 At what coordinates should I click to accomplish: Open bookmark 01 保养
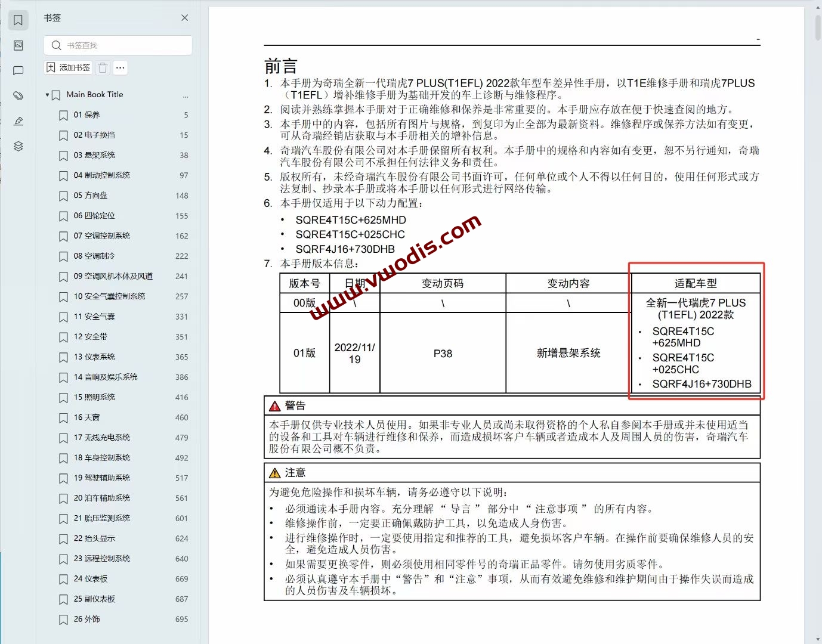click(86, 114)
